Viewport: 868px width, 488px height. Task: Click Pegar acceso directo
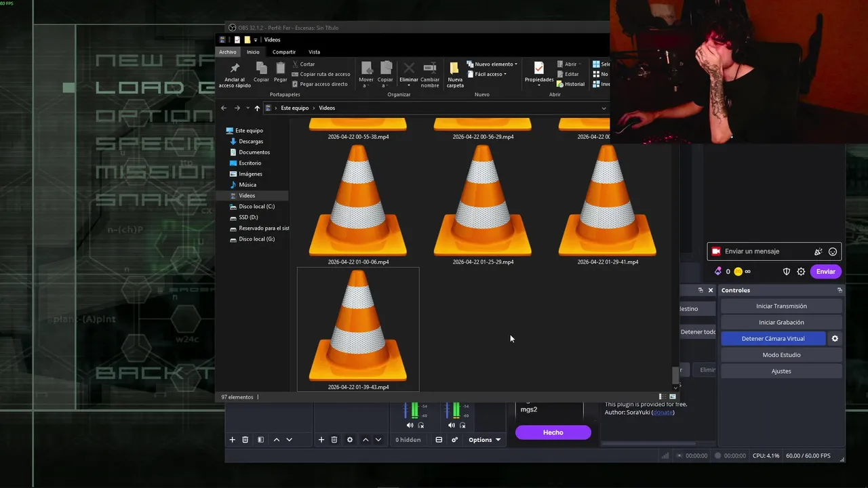coord(319,84)
